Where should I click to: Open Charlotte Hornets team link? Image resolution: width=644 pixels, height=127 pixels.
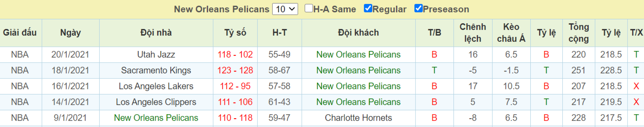[358, 118]
